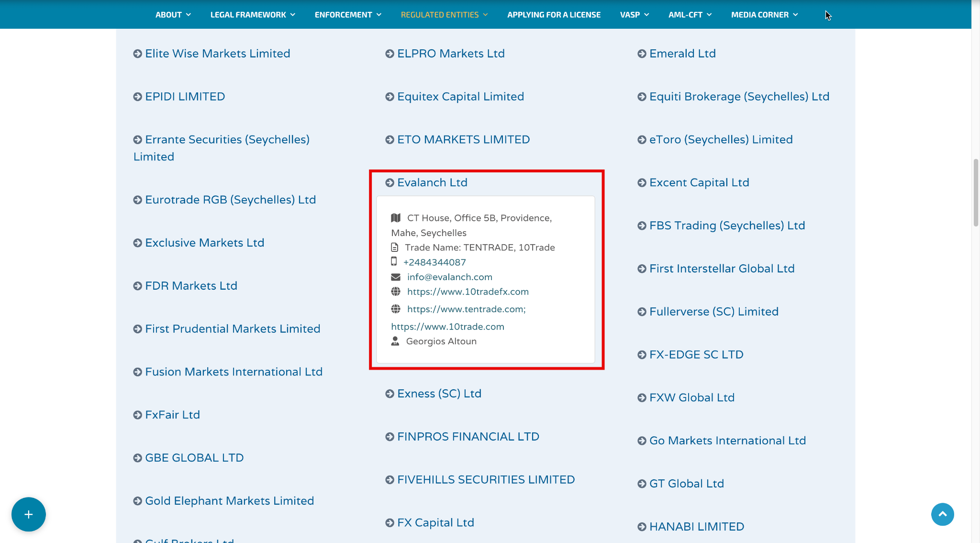
Task: Expand REGULATED ENTITIES menu
Action: pyautogui.click(x=444, y=15)
